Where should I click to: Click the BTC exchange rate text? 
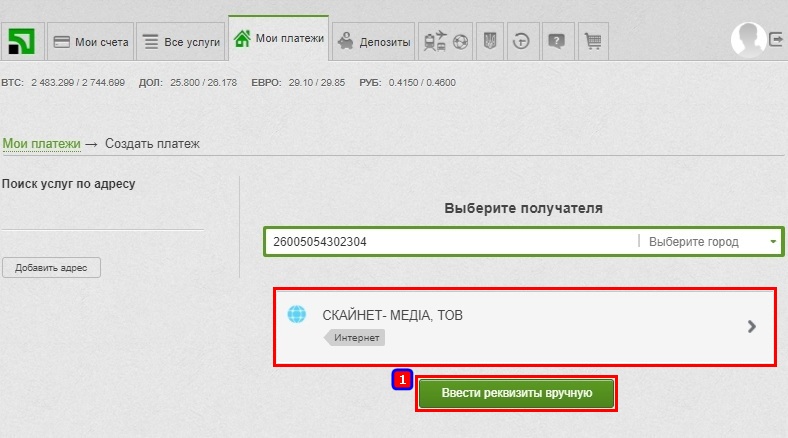[x=63, y=82]
